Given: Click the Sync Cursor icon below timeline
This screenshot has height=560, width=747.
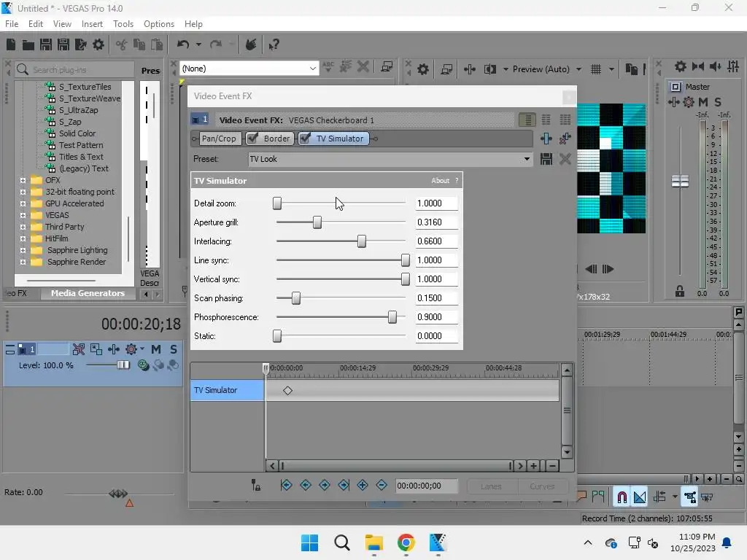Looking at the screenshot, I should pyautogui.click(x=256, y=485).
